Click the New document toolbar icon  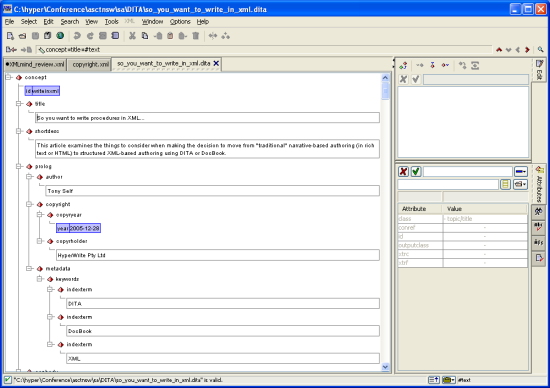10,36
